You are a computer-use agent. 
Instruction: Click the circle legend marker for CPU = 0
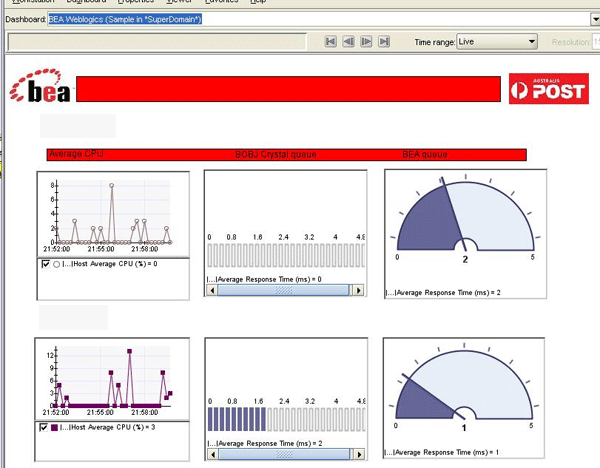pos(56,264)
